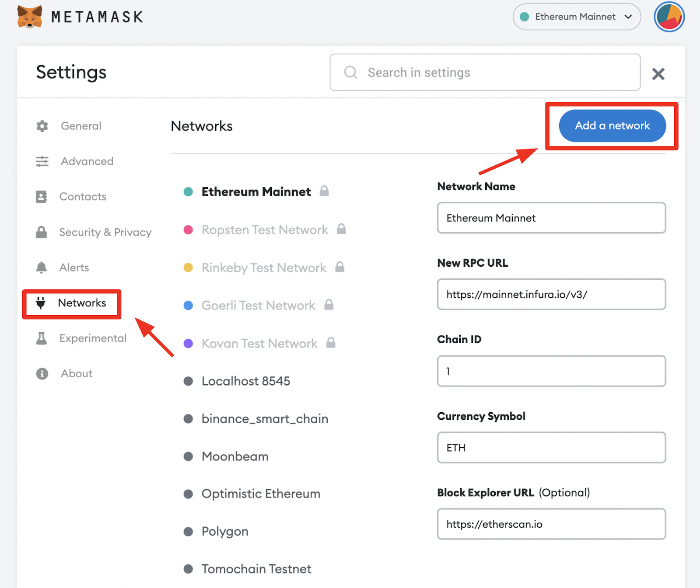Click the blue dot of Goerli row
Viewport: 700px width, 588px height.
pos(188,305)
